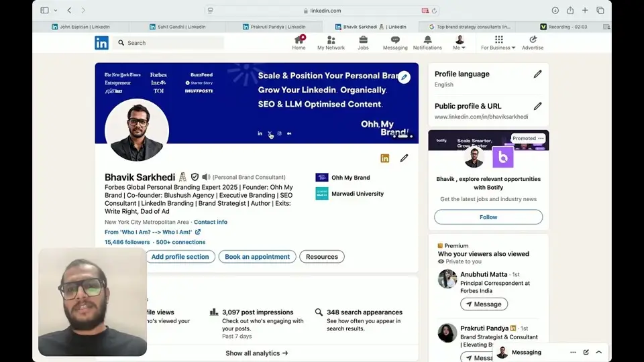Screen dimensions: 644x362
Task: Expand the Me dropdown menu
Action: pyautogui.click(x=459, y=43)
